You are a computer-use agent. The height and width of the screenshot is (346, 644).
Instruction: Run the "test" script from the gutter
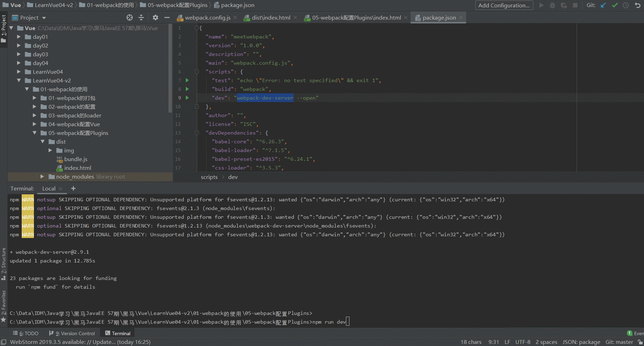point(187,80)
